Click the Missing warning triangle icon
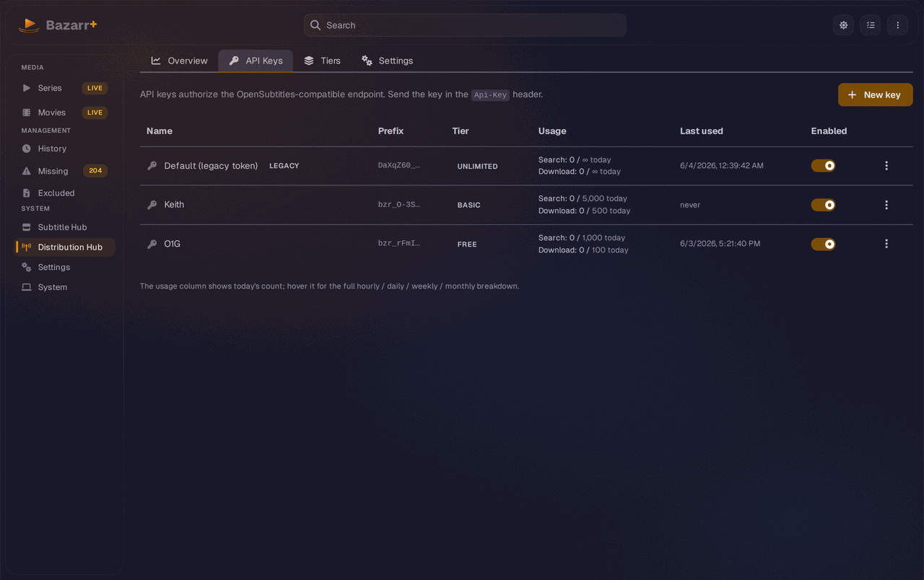The width and height of the screenshot is (924, 580). (27, 171)
